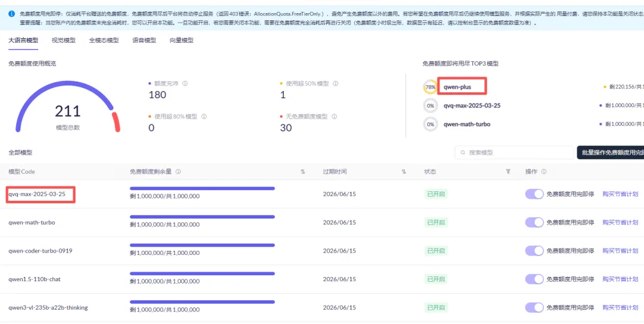Click the 211 模型总数 gauge
Viewport: 644px width, 324px height.
coord(68,107)
